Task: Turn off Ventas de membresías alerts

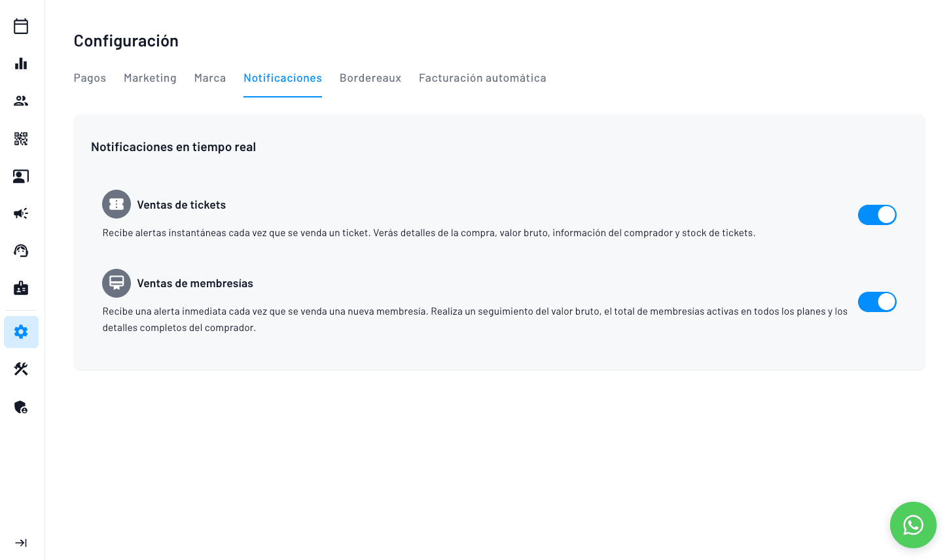Action: [877, 302]
